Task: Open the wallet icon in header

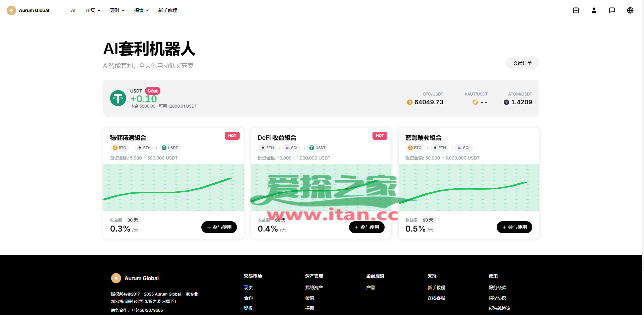Action: [576, 10]
